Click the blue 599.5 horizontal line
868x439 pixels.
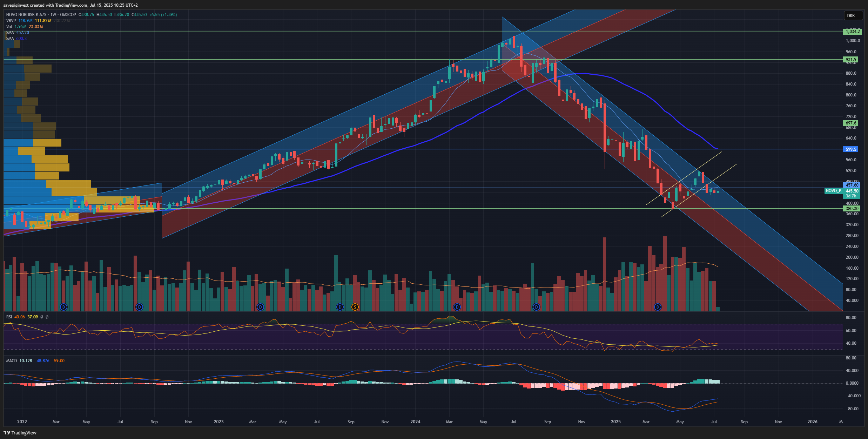click(423, 149)
